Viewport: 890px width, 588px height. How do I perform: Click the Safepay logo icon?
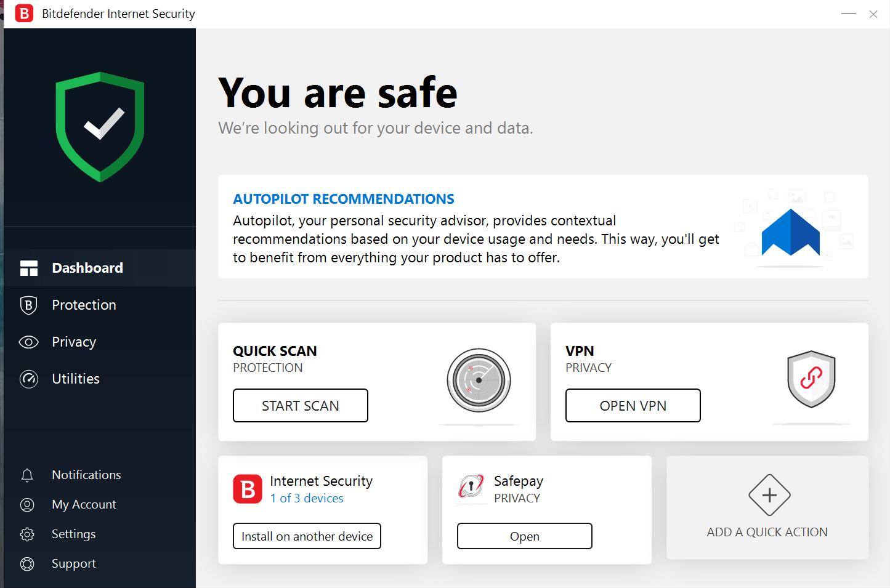(471, 487)
